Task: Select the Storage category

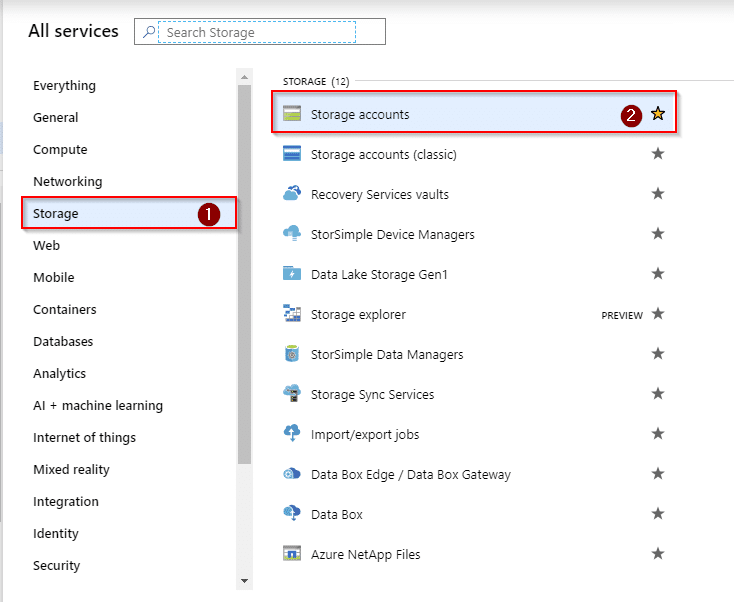Action: coord(129,213)
